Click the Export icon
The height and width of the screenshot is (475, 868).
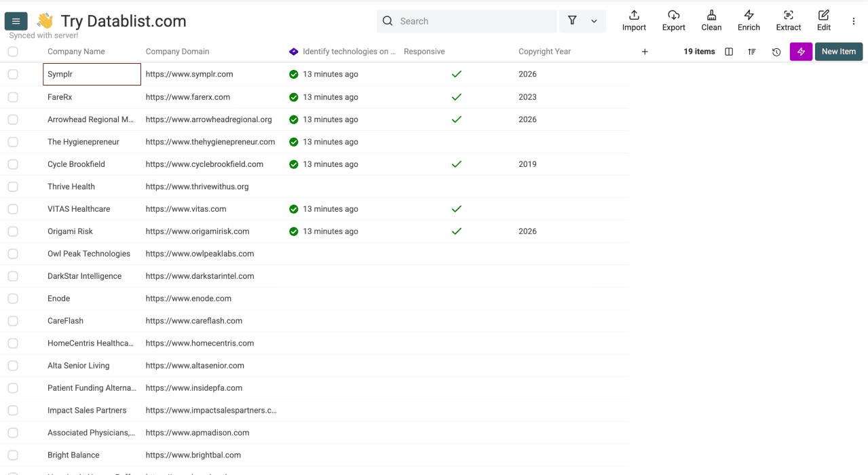tap(673, 20)
